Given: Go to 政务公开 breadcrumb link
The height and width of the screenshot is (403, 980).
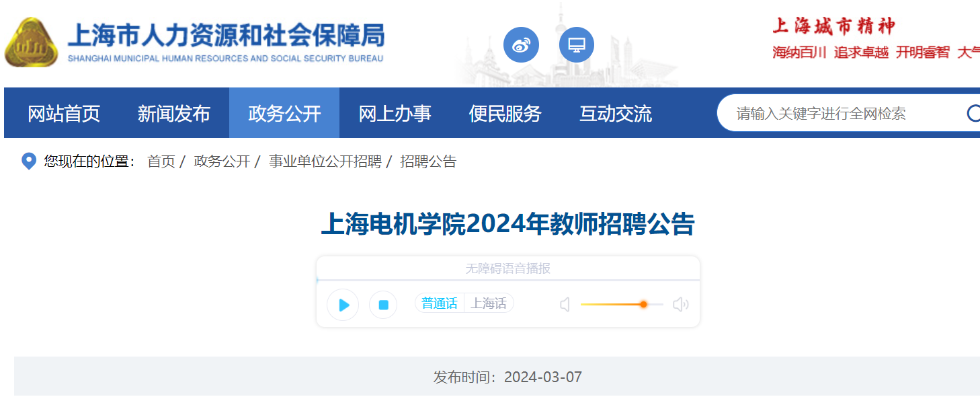Looking at the screenshot, I should point(222,161).
